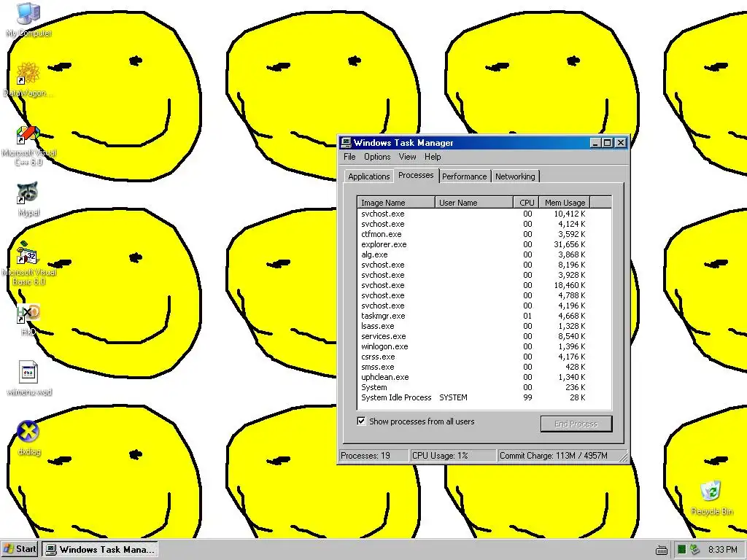747x560 pixels.
Task: Sort by the Mem Usage column header
Action: [x=565, y=203]
